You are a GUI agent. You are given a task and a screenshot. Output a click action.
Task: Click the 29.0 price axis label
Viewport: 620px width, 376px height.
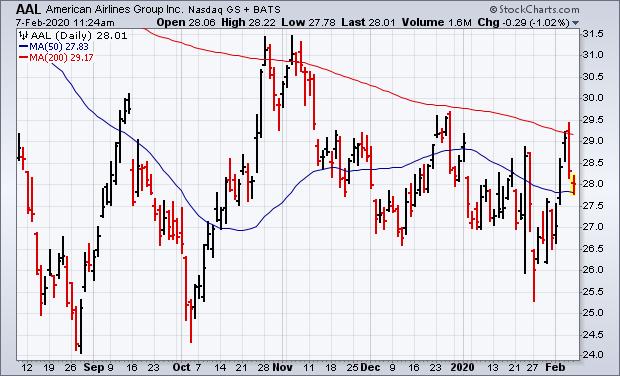click(593, 141)
